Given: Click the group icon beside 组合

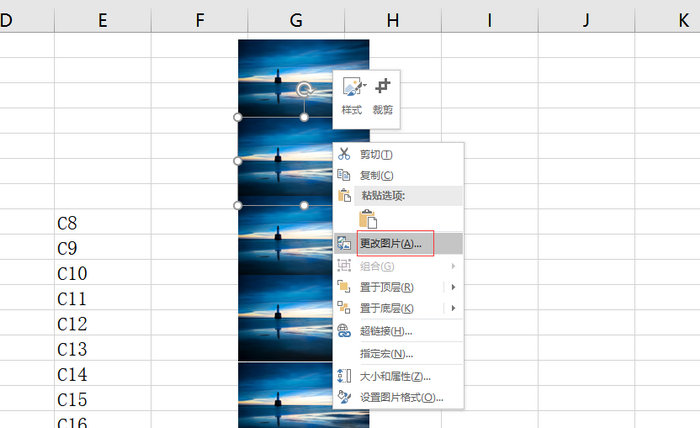Looking at the screenshot, I should coord(344,266).
